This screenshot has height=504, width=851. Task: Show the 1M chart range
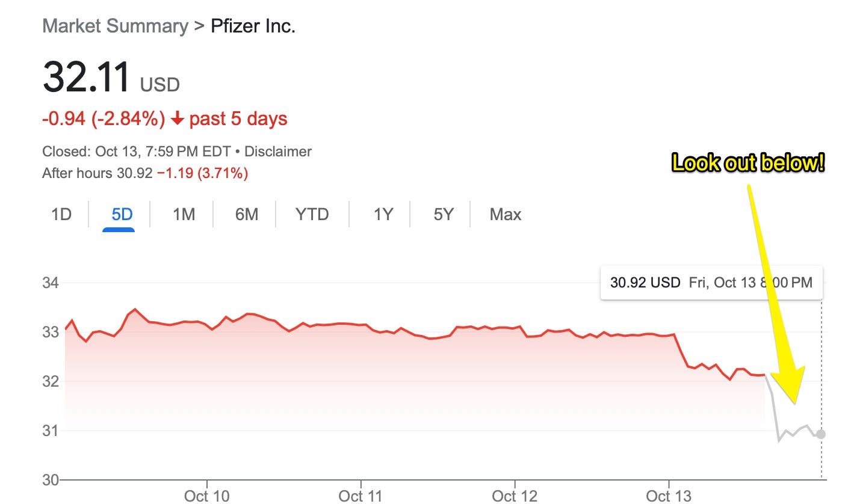pyautogui.click(x=184, y=214)
